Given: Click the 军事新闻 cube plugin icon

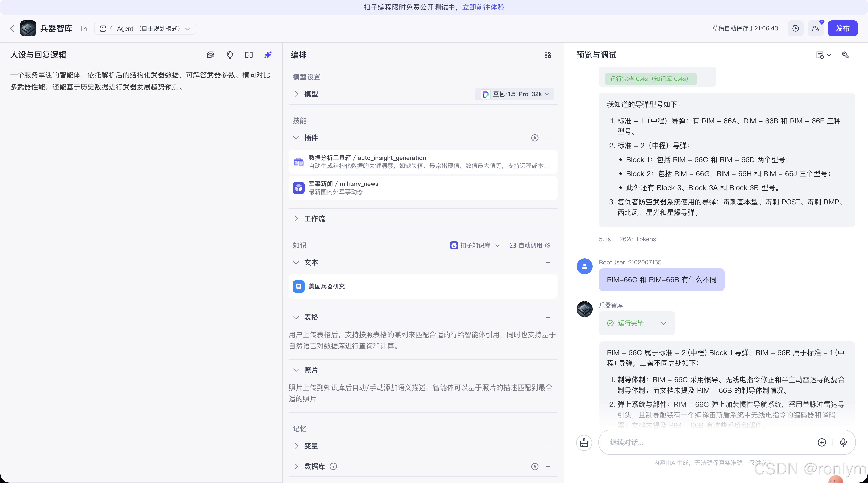Looking at the screenshot, I should pos(299,188).
